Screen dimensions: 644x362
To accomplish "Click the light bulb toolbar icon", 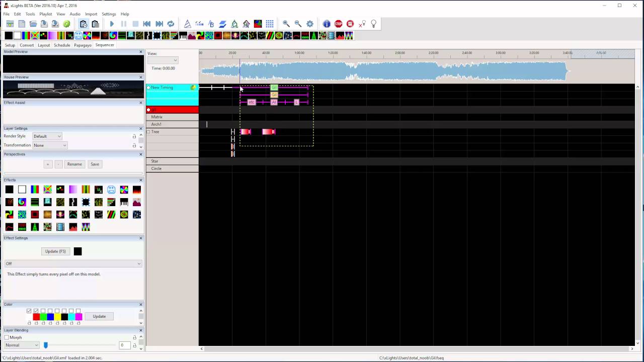I will [x=374, y=24].
